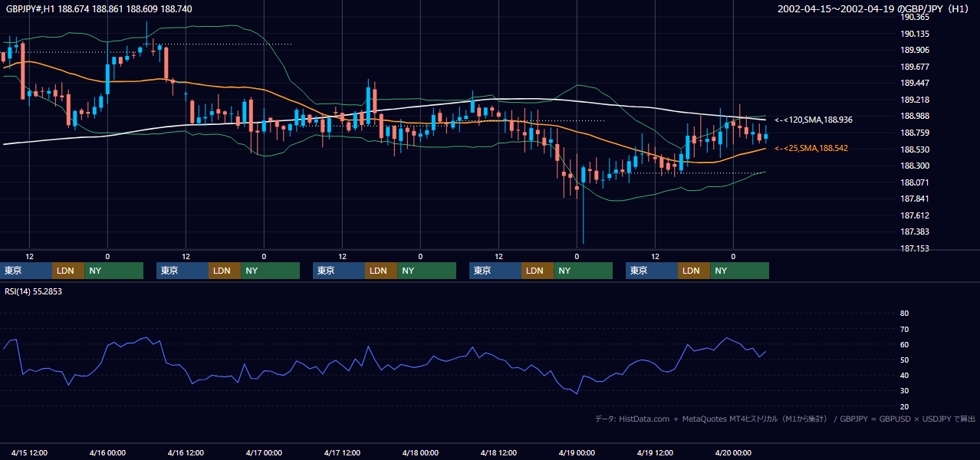This screenshot has width=980, height=460.
Task: Select the rightmost 東京 session block
Action: coord(652,271)
